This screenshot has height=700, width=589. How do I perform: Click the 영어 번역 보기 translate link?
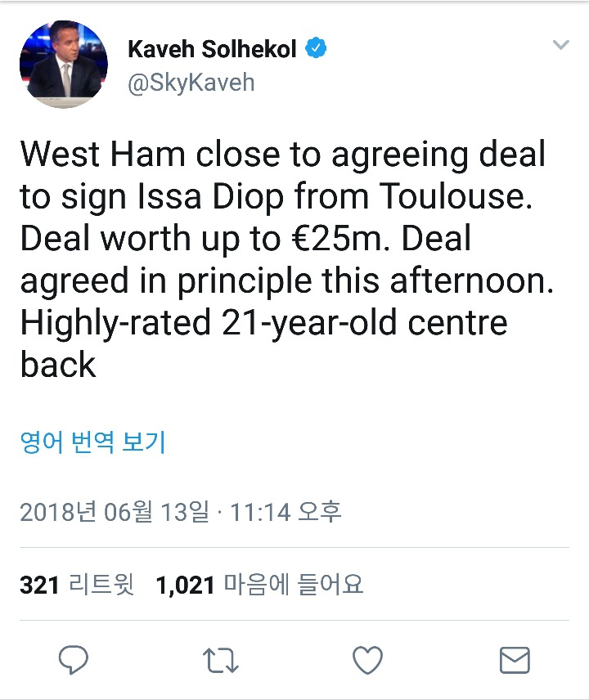pyautogui.click(x=92, y=442)
